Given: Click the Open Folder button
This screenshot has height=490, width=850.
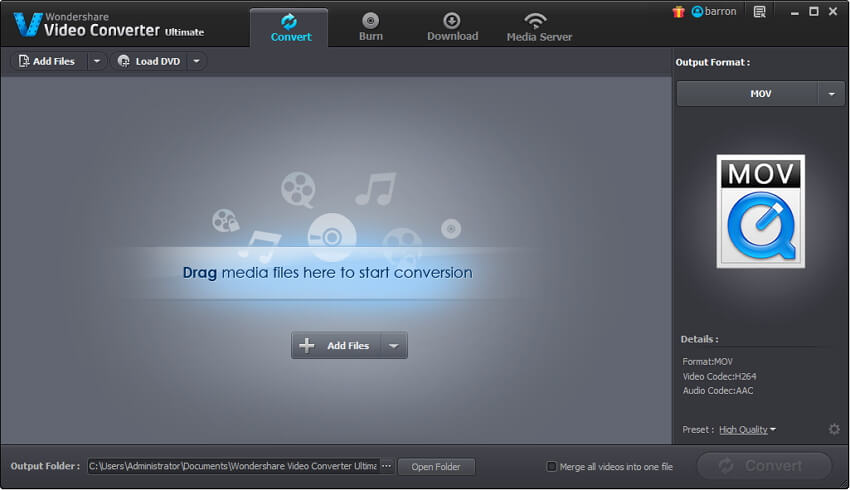Looking at the screenshot, I should click(x=436, y=467).
